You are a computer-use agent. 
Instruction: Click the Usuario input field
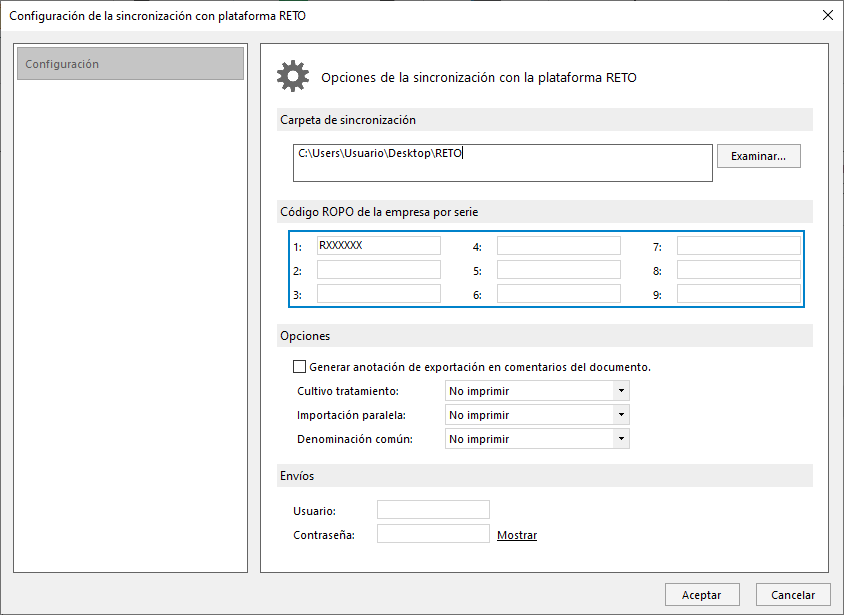coord(433,510)
